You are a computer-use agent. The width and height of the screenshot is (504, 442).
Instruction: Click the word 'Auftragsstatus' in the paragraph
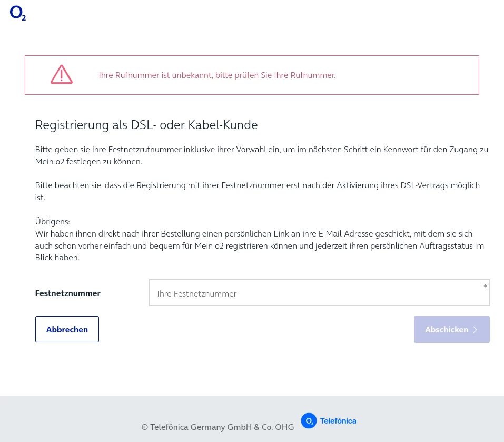[435, 245]
